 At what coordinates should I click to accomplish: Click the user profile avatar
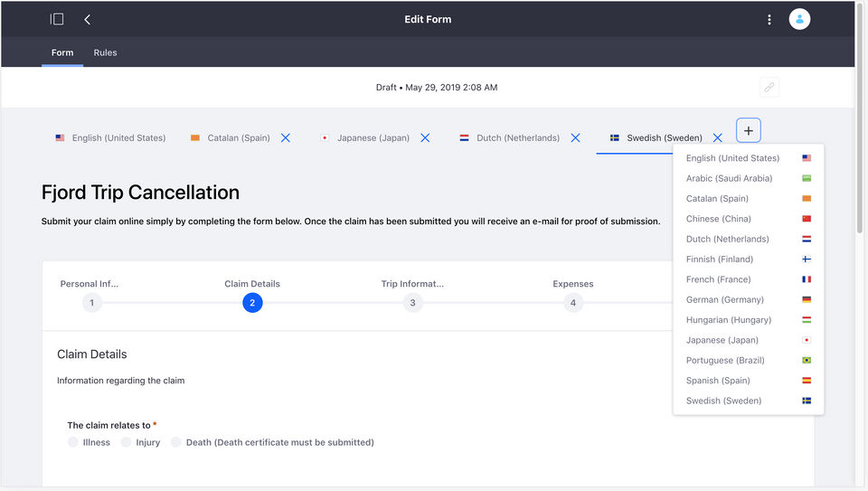(x=799, y=19)
